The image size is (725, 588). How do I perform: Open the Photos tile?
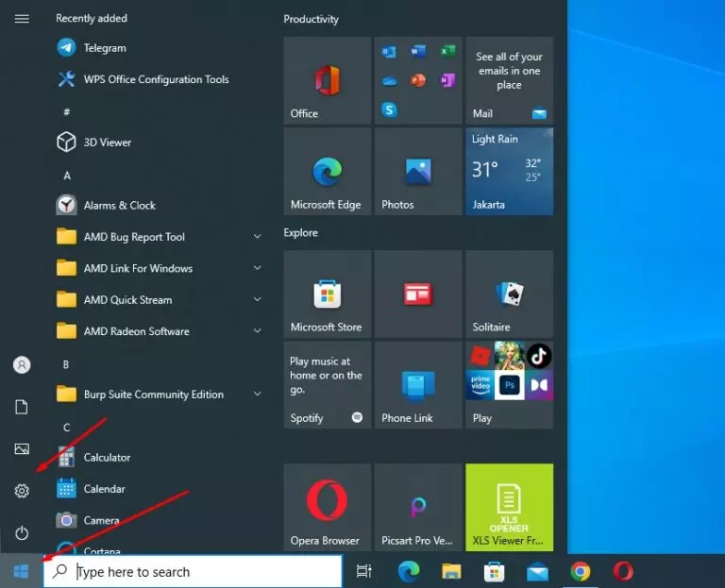(418, 172)
